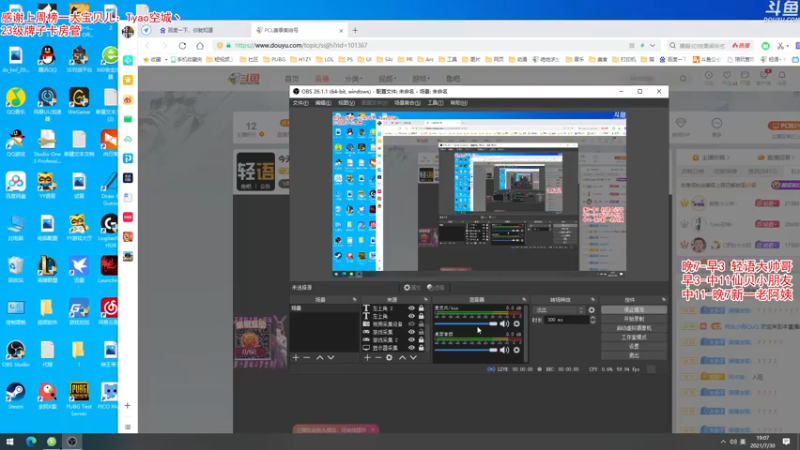Open OBS 场景集合 menu
Screen dimensions: 800x450
(407, 103)
